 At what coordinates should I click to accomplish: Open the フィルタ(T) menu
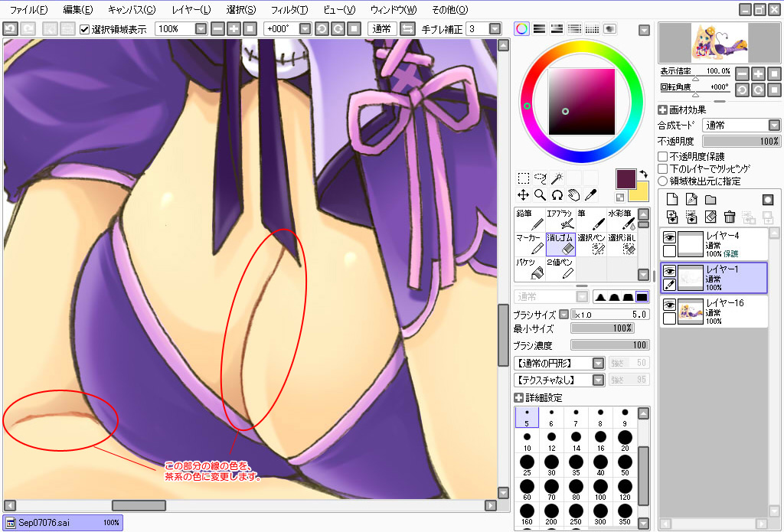pyautogui.click(x=289, y=9)
